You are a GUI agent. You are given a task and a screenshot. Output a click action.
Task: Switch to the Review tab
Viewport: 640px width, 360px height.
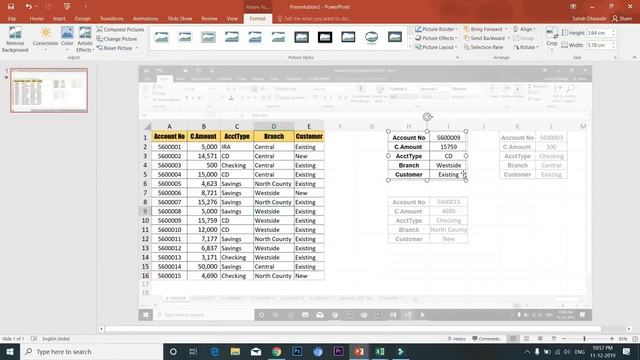(209, 19)
